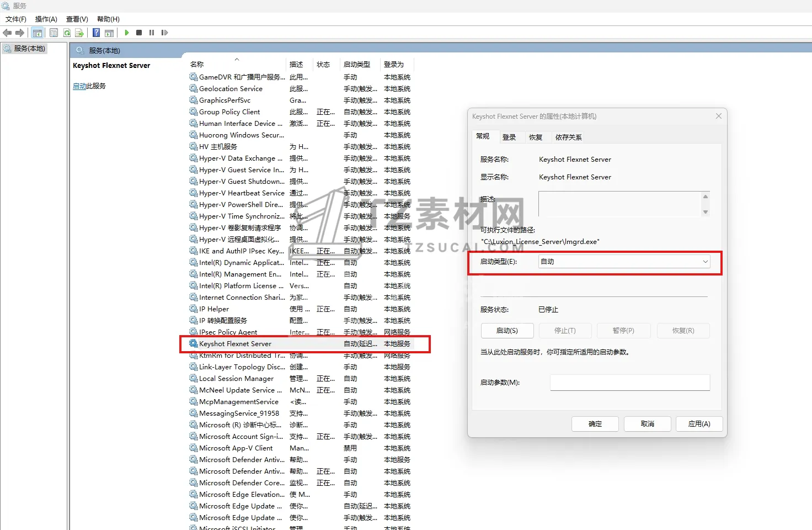812x530 pixels.
Task: Click the 暂停(P) button in the dialog
Action: pyautogui.click(x=623, y=331)
